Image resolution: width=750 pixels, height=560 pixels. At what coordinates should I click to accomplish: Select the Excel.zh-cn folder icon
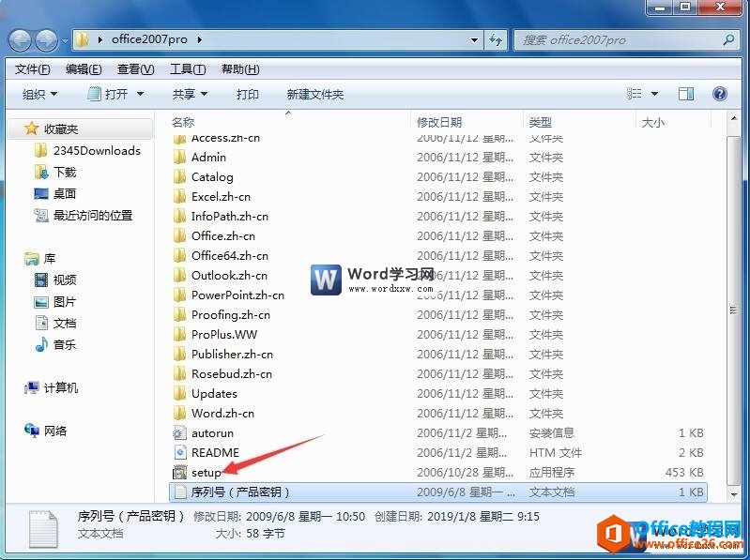point(179,196)
